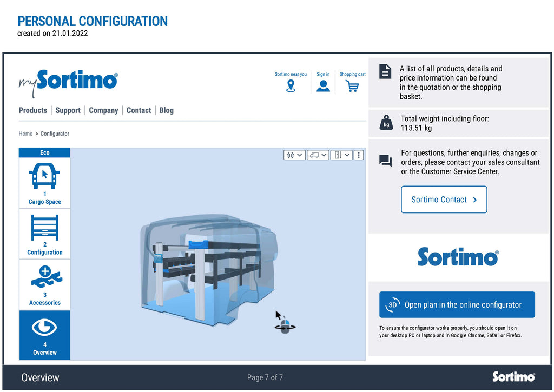554x392 pixels.
Task: Click the document list icon in info panel
Action: click(385, 71)
